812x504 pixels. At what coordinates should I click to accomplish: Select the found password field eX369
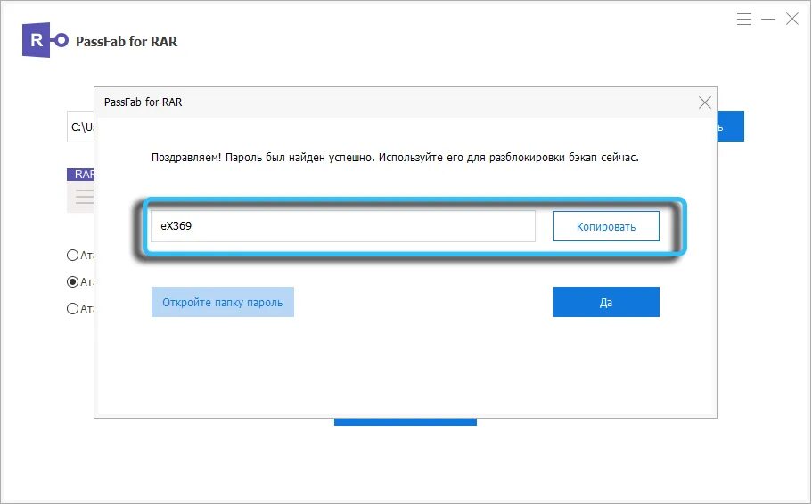pos(343,226)
